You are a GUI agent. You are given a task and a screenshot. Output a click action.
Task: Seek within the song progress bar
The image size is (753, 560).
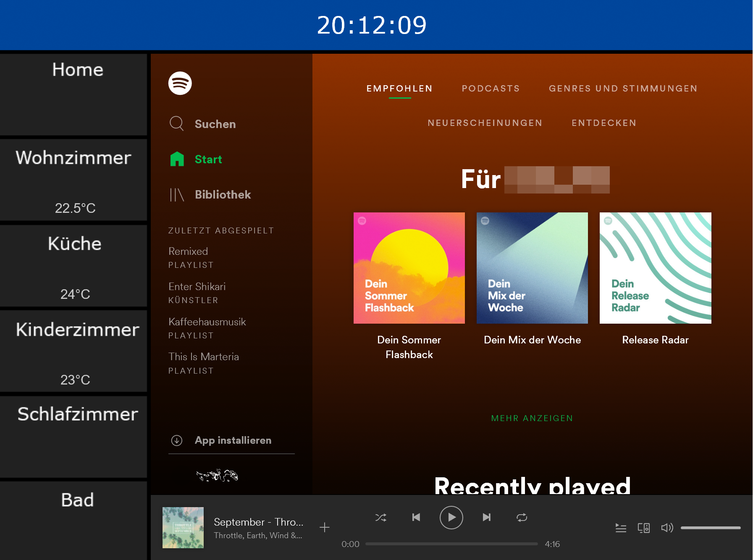click(451, 544)
